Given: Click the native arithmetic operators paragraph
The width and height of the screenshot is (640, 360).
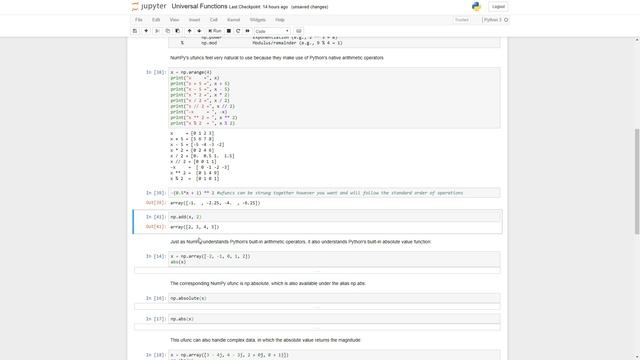Looking at the screenshot, I should [277, 58].
